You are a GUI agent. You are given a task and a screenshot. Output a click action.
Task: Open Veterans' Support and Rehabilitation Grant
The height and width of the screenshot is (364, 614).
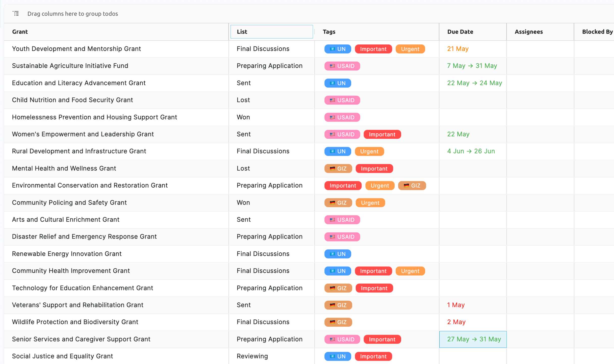click(78, 305)
